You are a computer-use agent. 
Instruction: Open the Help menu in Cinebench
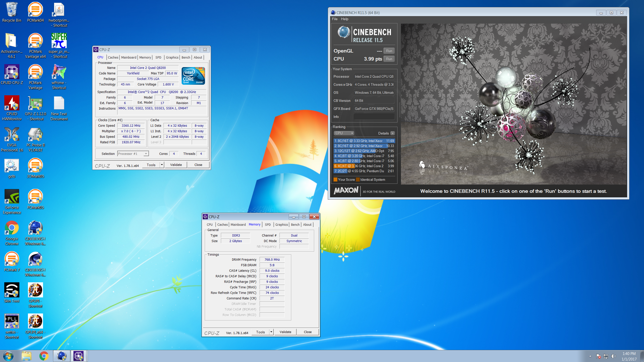(344, 19)
